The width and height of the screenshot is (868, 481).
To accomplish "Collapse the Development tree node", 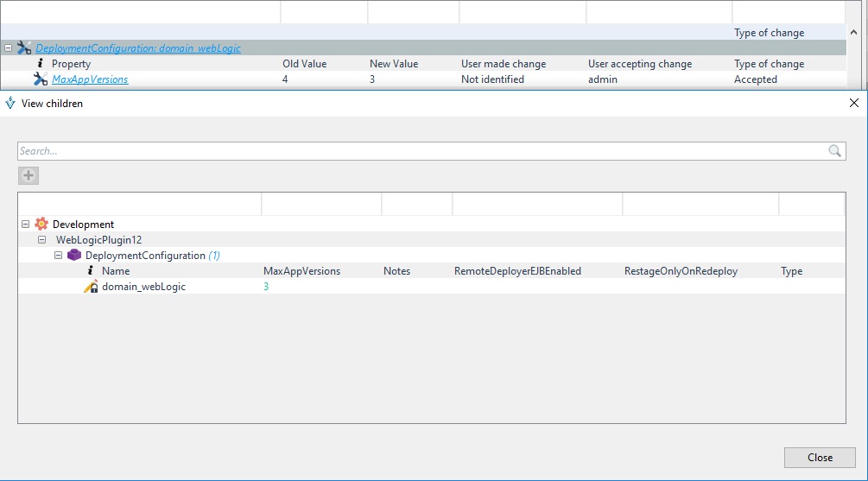I will pyautogui.click(x=25, y=225).
